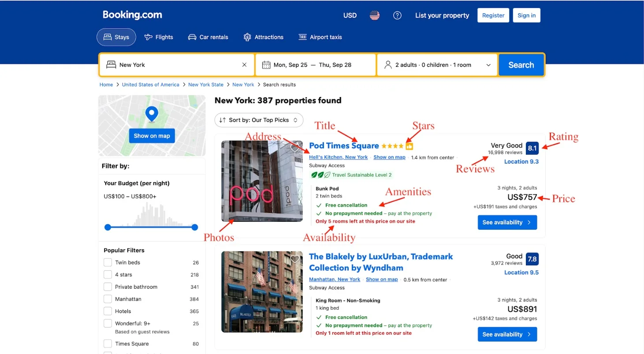Image resolution: width=644 pixels, height=354 pixels.
Task: Select the Stays tab
Action: pyautogui.click(x=116, y=37)
